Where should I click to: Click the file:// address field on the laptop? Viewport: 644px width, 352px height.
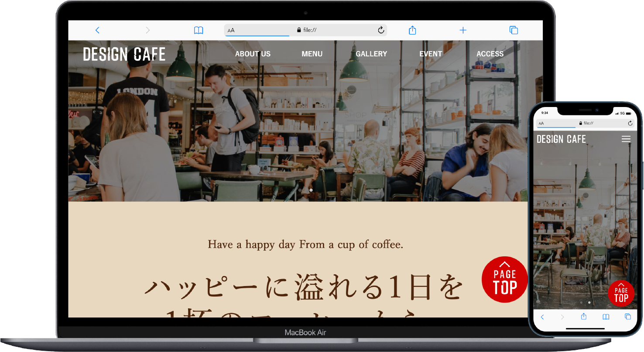pos(305,30)
